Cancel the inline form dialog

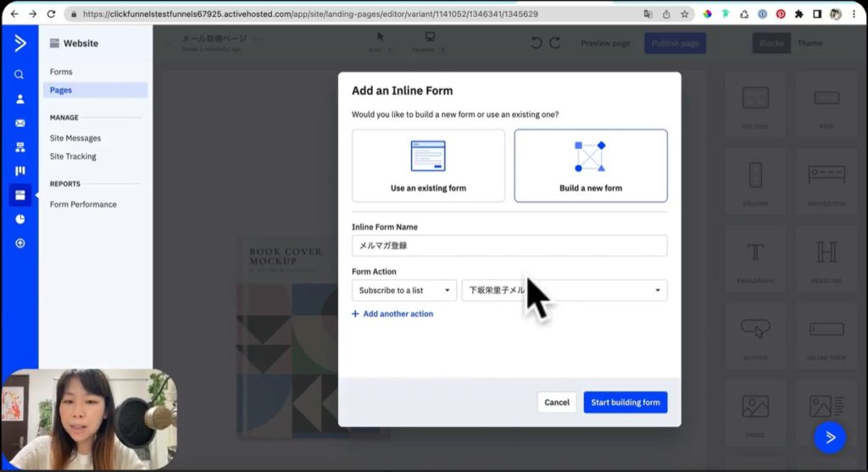click(557, 403)
